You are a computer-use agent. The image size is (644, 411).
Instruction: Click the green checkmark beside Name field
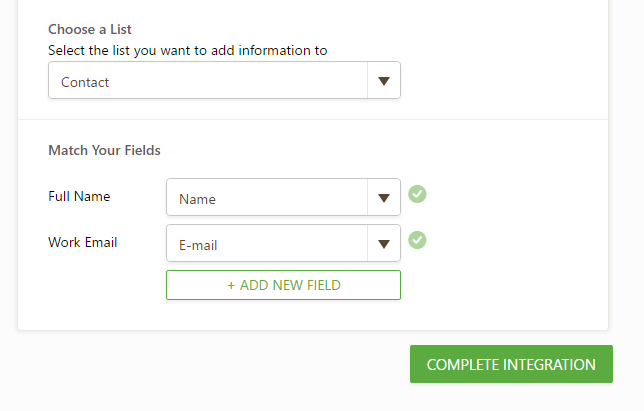click(x=418, y=194)
